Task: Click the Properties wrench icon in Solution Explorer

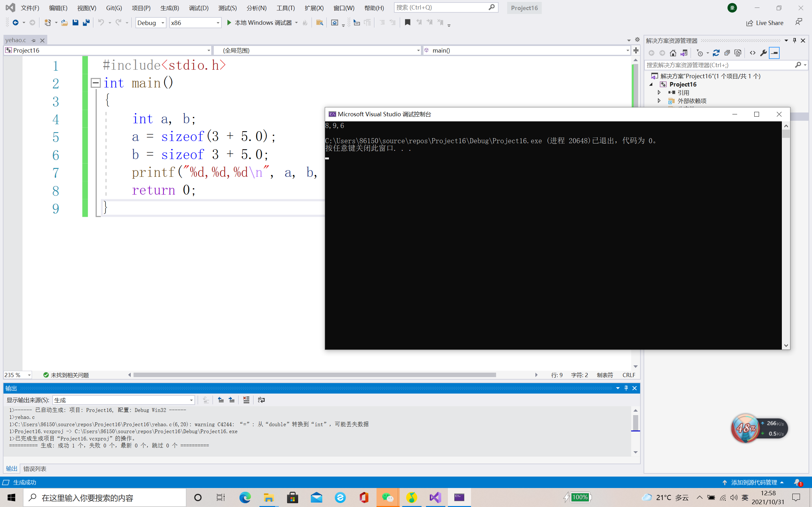Action: coord(763,53)
